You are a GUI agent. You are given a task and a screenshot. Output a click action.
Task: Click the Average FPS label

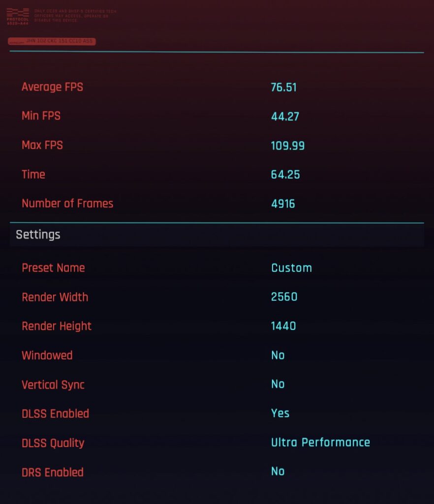pos(52,87)
